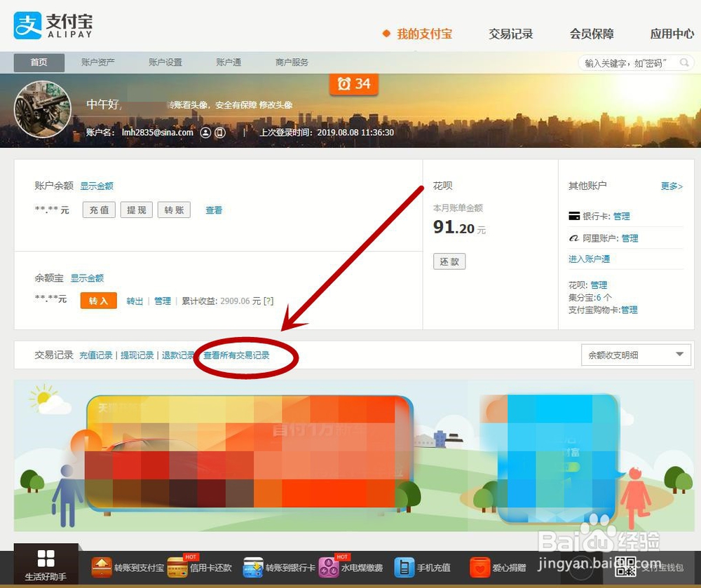Click the search magnifier icon
This screenshot has height=588, width=701.
coord(683,62)
